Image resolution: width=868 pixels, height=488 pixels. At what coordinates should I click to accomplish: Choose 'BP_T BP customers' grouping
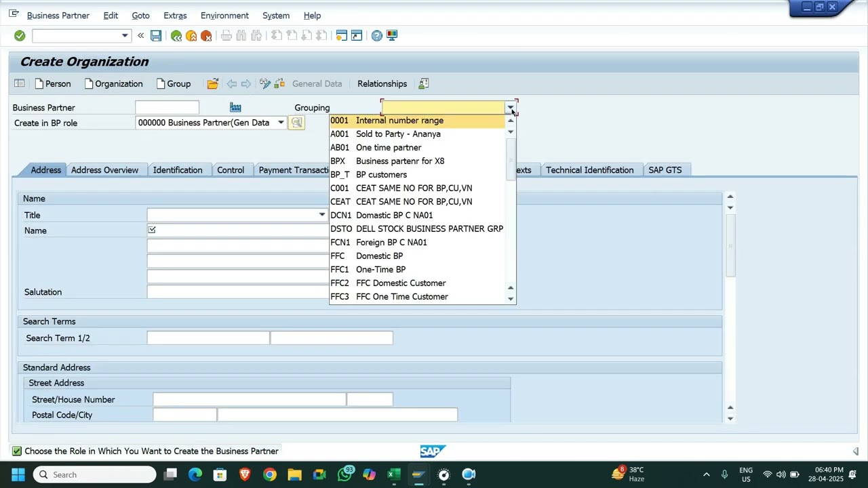point(417,175)
